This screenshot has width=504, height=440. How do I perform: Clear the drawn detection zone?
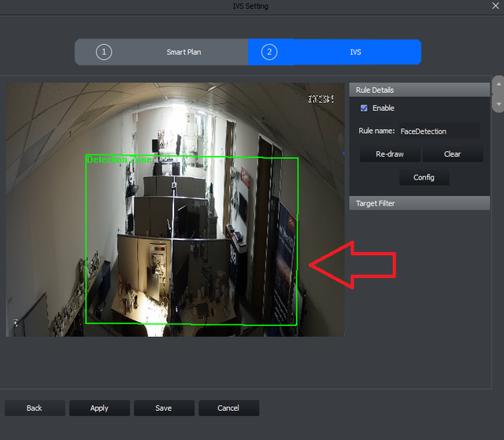click(x=453, y=154)
